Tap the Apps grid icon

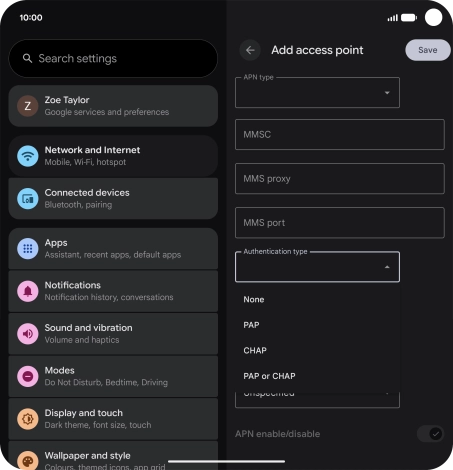click(x=28, y=249)
